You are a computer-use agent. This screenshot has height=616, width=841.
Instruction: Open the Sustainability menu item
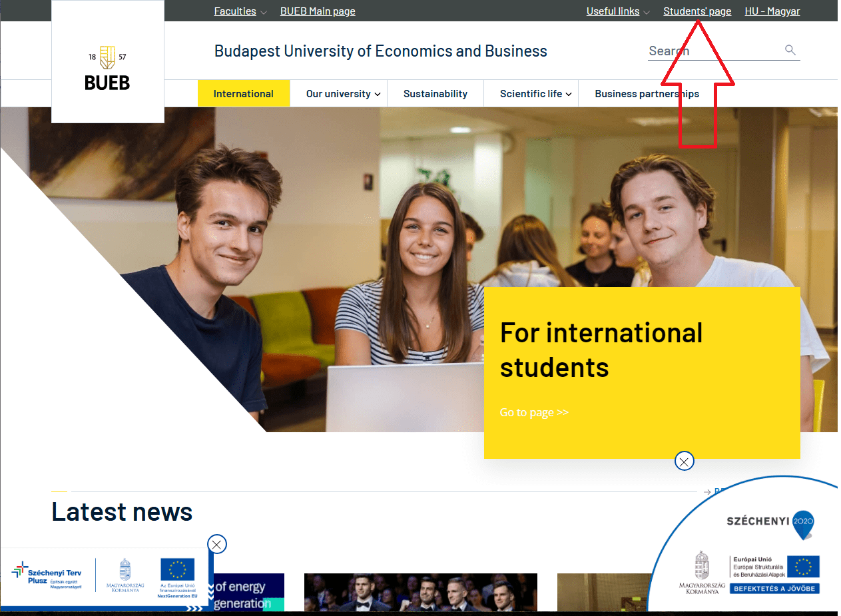pos(435,94)
